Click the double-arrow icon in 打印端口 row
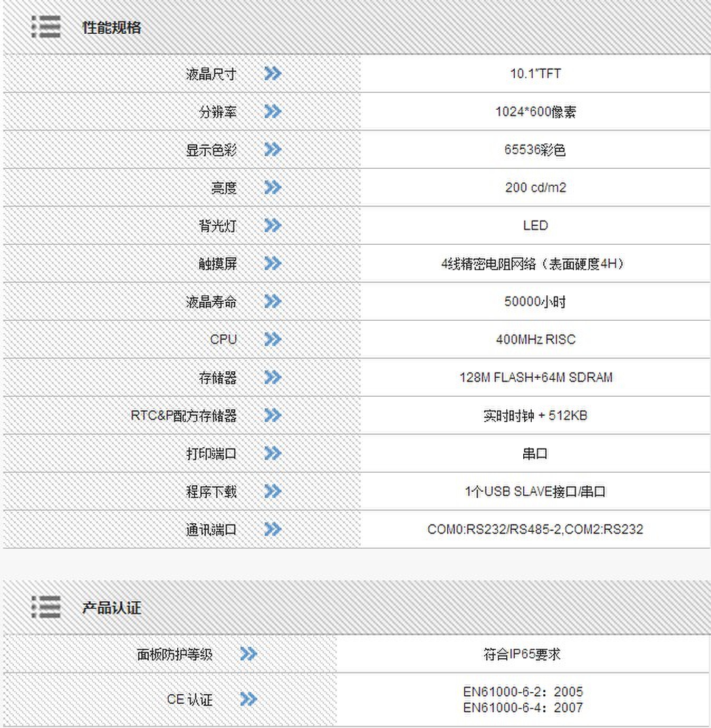This screenshot has height=728, width=711. pos(273,453)
